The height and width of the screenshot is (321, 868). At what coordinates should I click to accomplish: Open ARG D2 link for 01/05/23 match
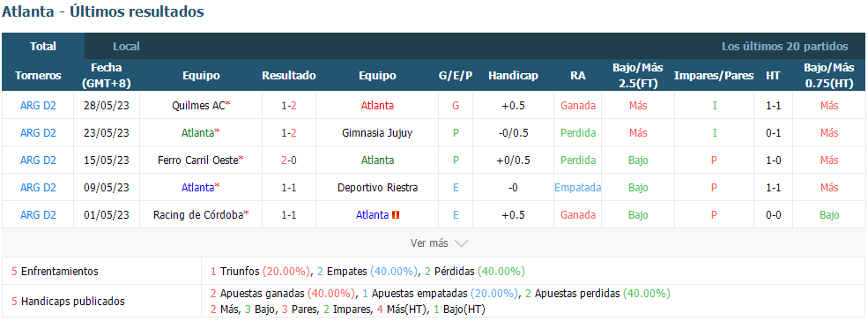pyautogui.click(x=38, y=215)
